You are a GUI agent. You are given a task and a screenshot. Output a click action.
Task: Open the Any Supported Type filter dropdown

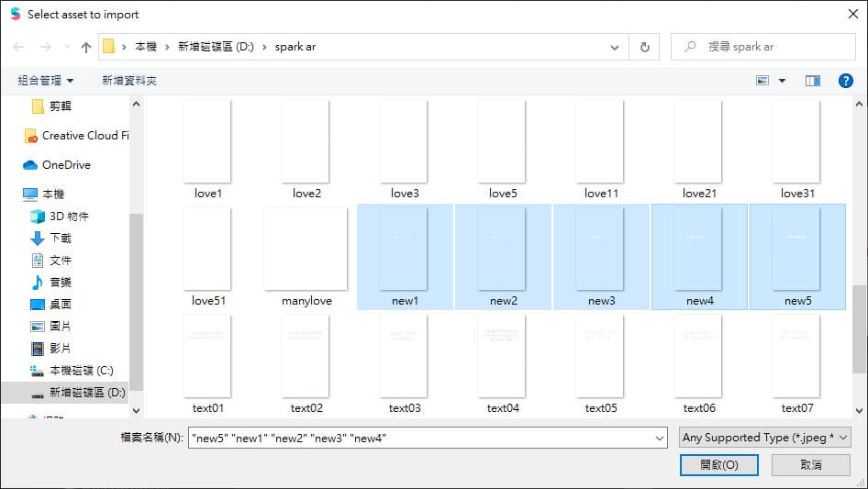[765, 439]
